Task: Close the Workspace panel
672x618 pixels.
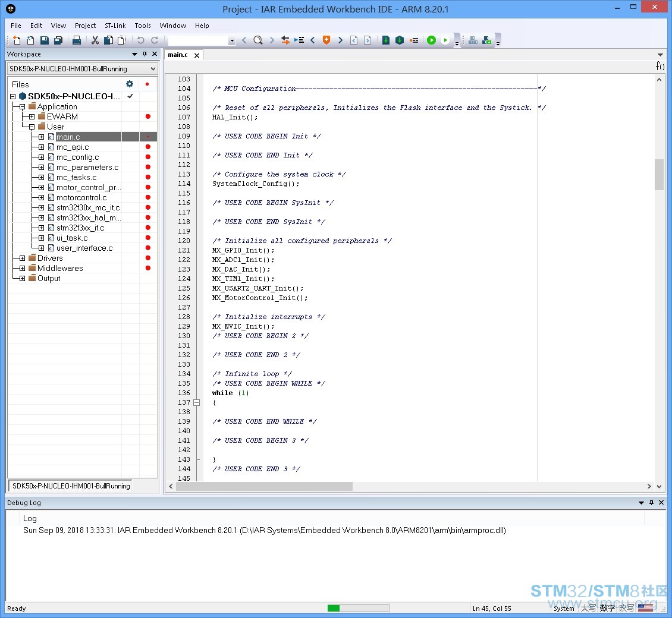Action: pyautogui.click(x=155, y=54)
